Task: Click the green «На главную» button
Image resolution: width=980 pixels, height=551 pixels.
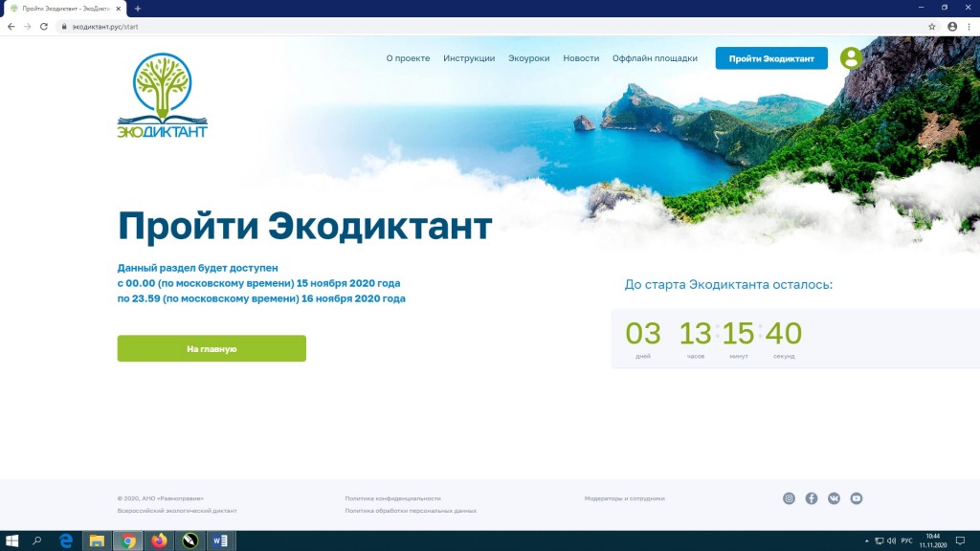Action: 212,349
